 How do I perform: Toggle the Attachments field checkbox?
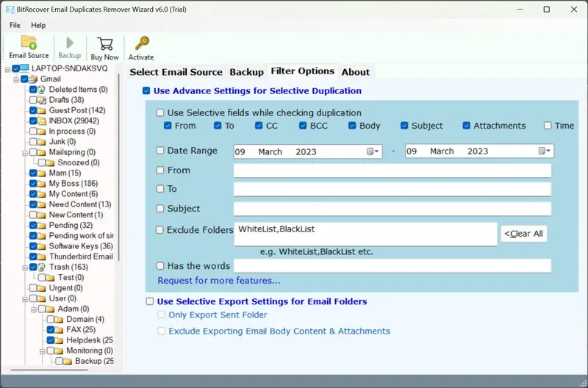[466, 126]
